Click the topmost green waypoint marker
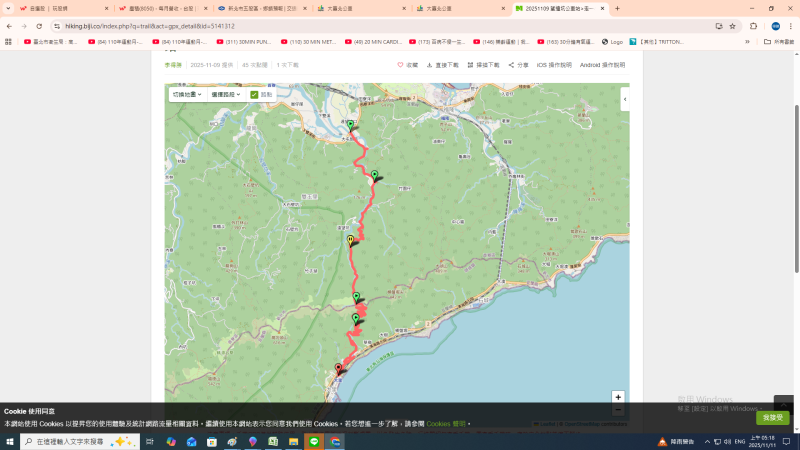This screenshot has height=450, width=800. [x=350, y=124]
